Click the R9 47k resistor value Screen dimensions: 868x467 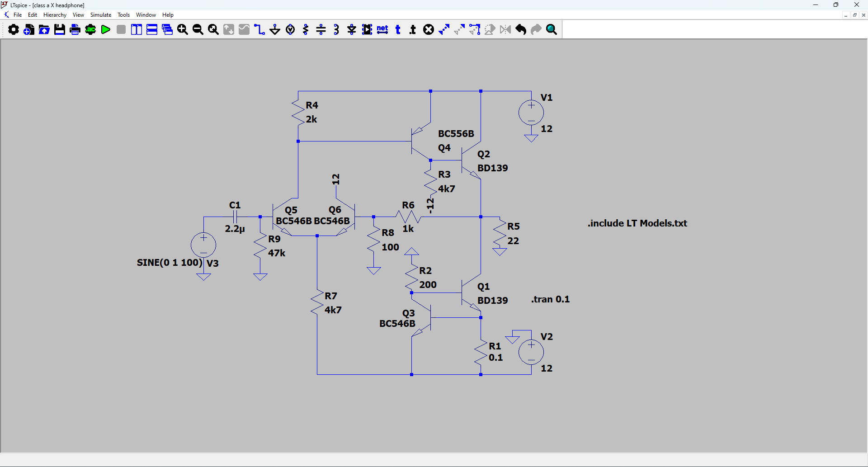(277, 253)
